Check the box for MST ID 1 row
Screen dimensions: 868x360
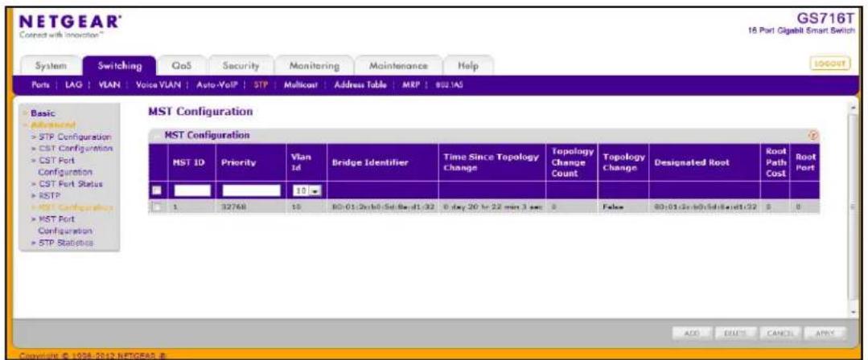158,207
